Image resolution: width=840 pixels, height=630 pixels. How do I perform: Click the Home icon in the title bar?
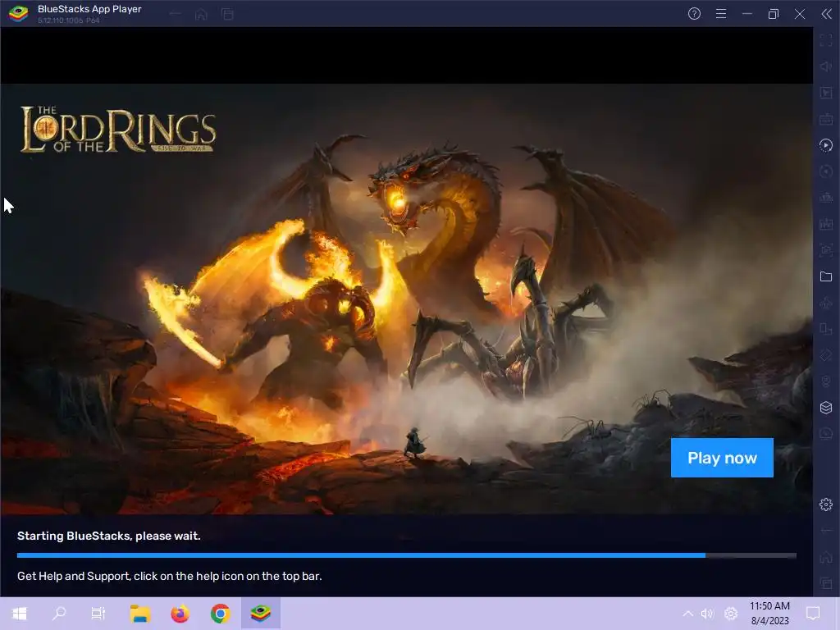[x=201, y=15]
